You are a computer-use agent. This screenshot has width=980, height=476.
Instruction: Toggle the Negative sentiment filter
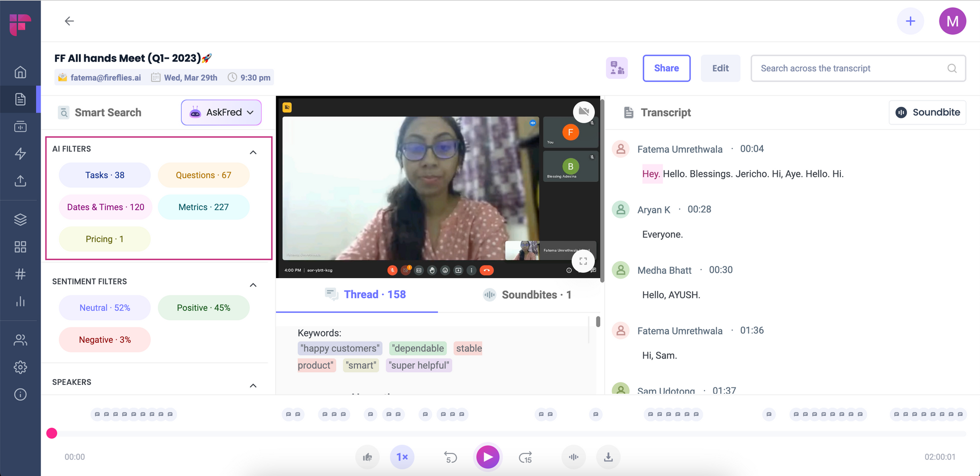pos(104,339)
